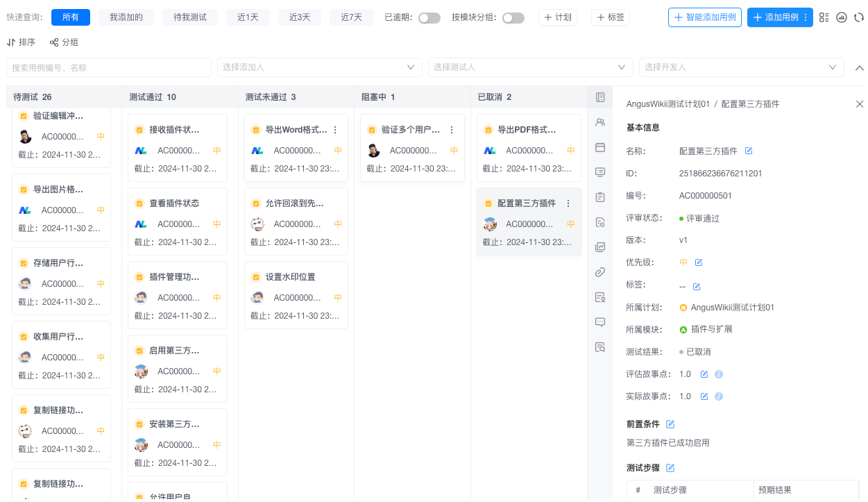Select the 待我测试 quick filter
Viewport: 868px width, 502px height.
[190, 17]
